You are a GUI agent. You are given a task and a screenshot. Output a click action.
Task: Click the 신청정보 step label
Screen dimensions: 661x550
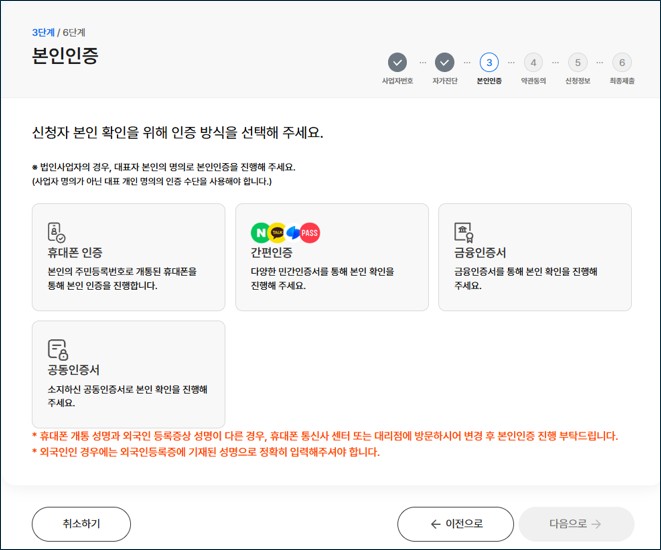578,81
